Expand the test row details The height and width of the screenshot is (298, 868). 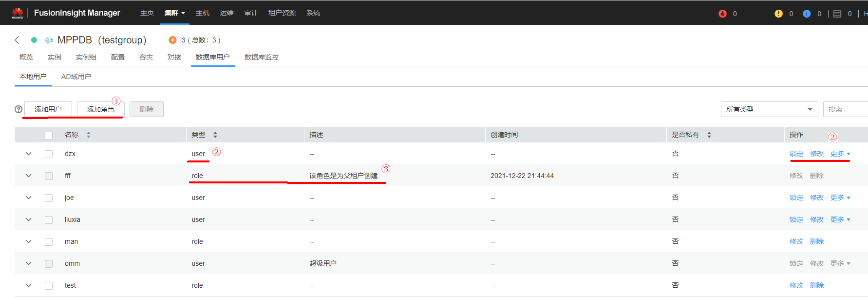(x=29, y=285)
